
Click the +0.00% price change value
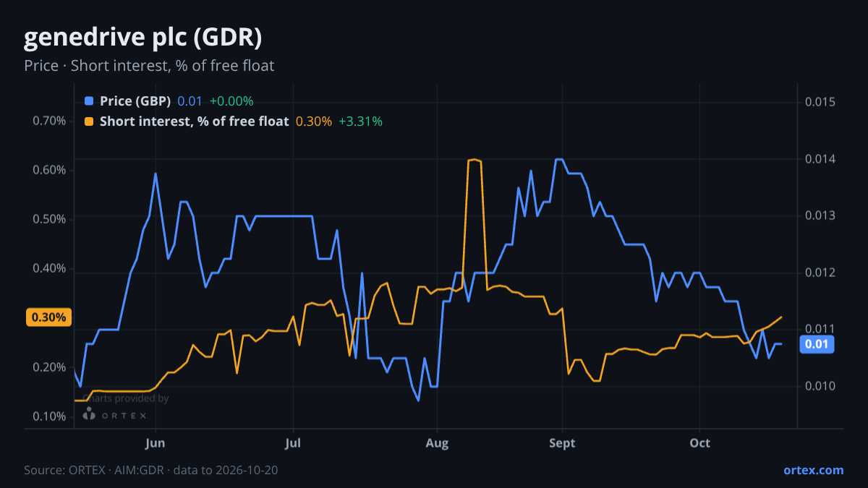[231, 101]
